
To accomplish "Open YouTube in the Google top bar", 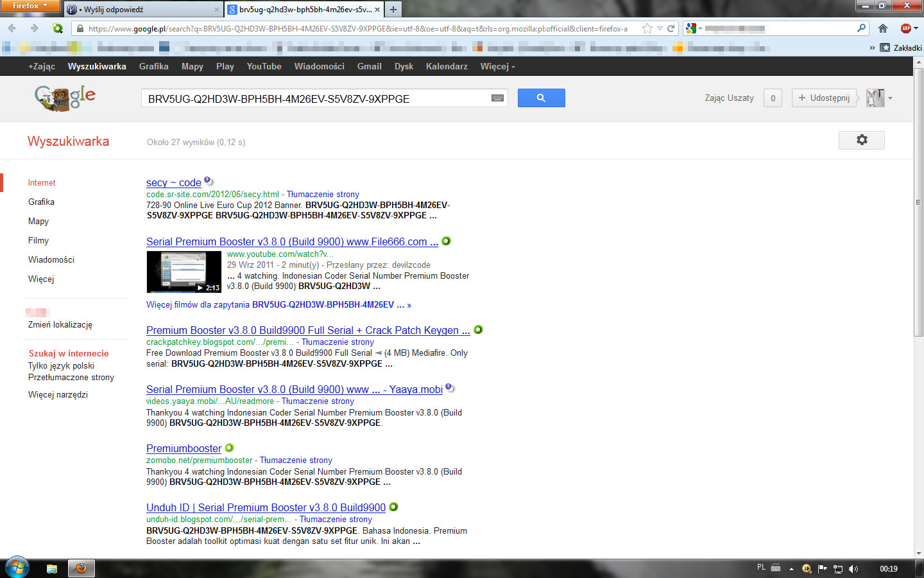I will point(264,66).
